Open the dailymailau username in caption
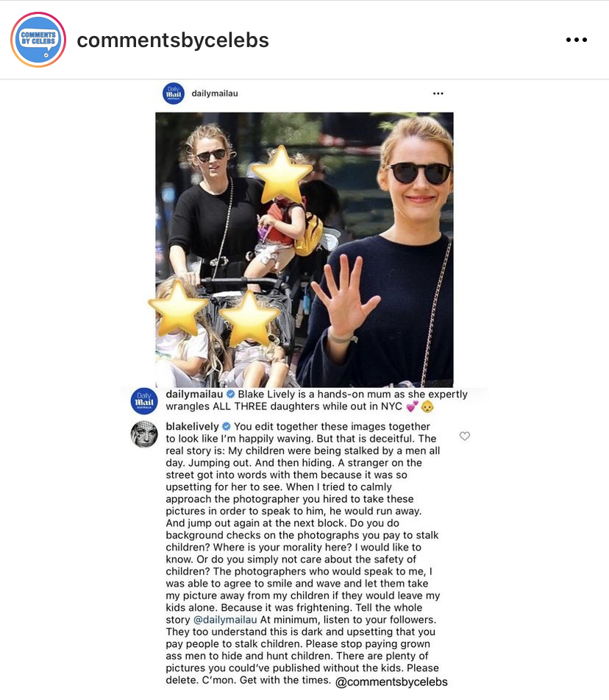 coord(194,395)
